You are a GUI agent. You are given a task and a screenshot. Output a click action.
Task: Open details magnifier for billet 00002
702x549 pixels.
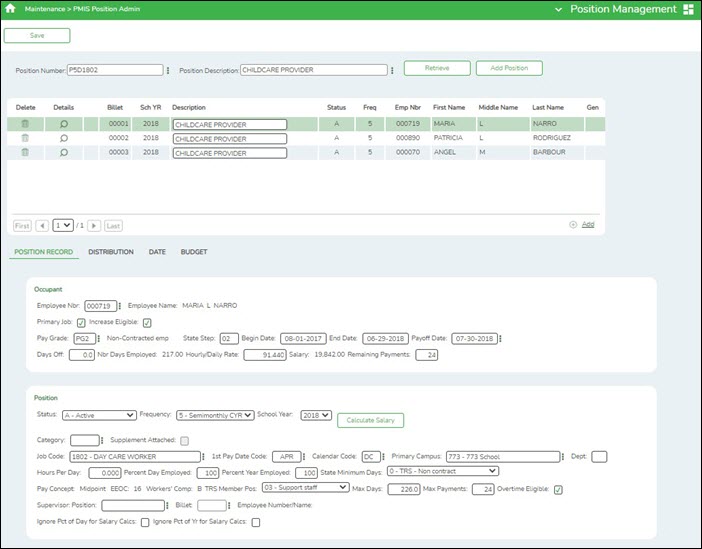coord(63,138)
